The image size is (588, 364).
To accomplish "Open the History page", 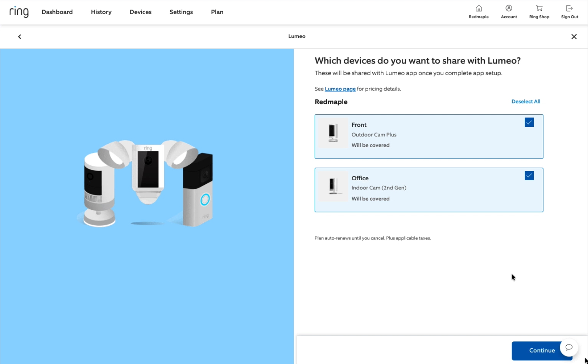I will [x=101, y=12].
